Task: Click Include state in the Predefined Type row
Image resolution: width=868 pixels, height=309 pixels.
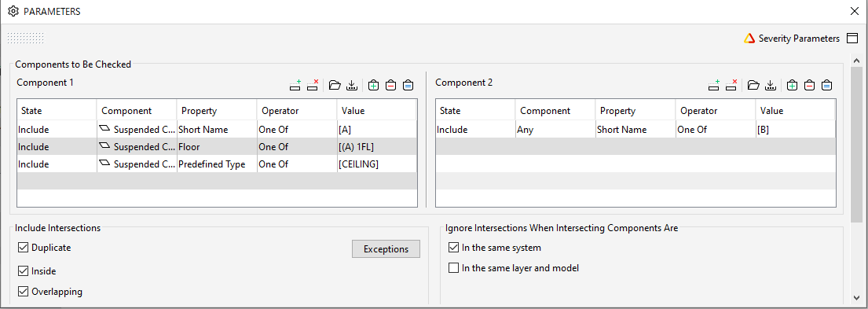Action: [x=57, y=164]
